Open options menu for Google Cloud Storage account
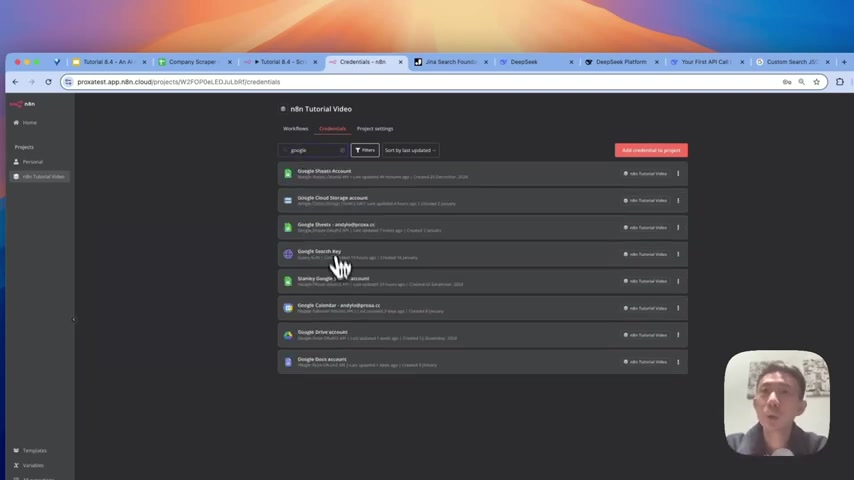Screen dimensions: 854x480 click(678, 200)
